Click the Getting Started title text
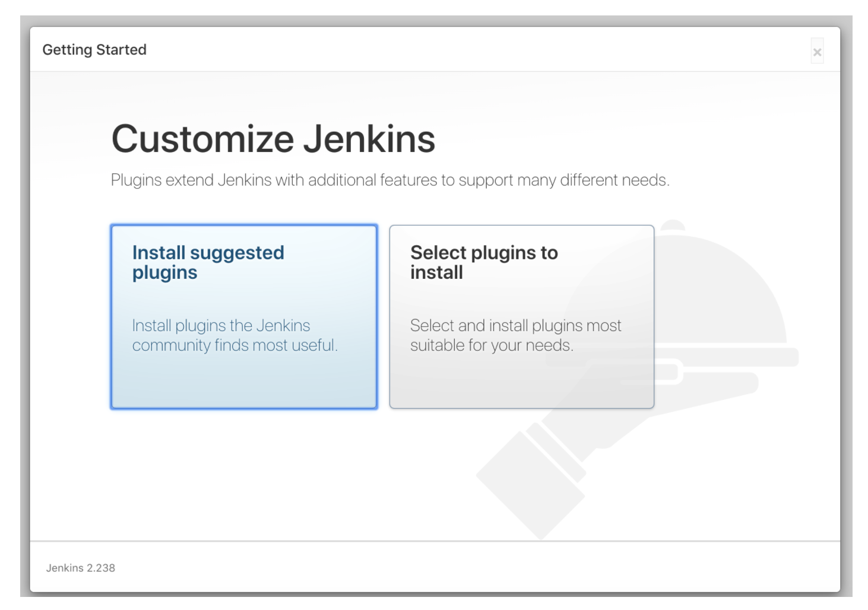868x610 pixels. click(94, 50)
